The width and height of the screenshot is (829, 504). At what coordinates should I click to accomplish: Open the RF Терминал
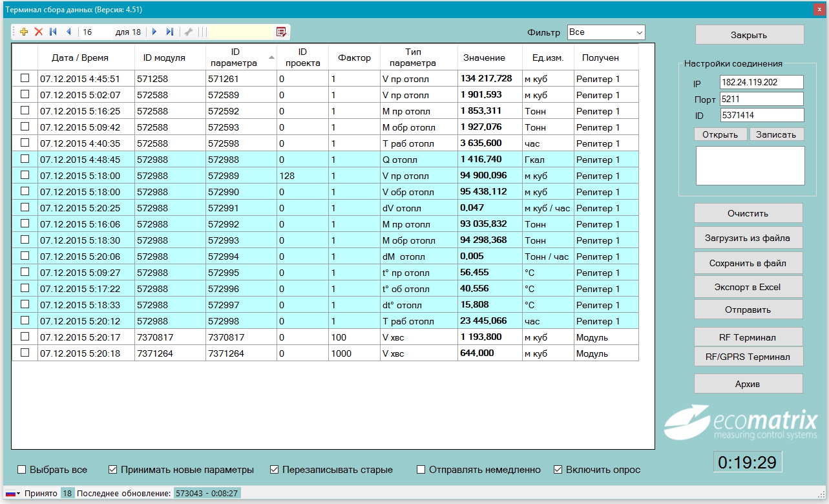[x=748, y=337]
